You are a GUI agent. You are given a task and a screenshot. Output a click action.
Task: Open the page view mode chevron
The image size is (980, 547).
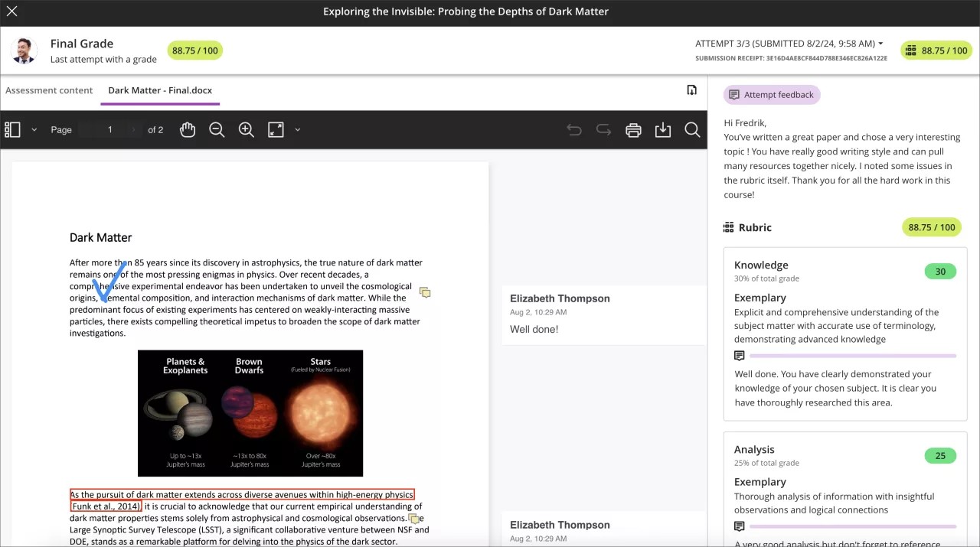(34, 129)
